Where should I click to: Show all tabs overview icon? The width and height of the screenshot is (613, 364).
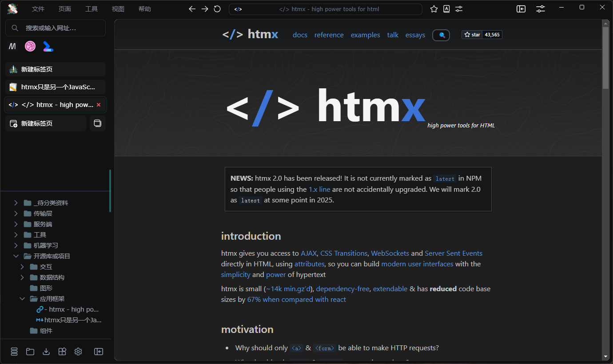(98, 123)
